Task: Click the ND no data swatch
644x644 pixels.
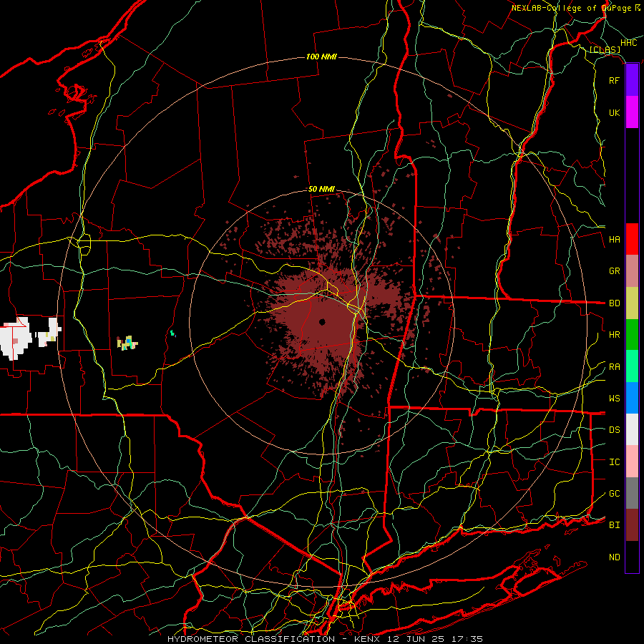Action: [x=632, y=557]
